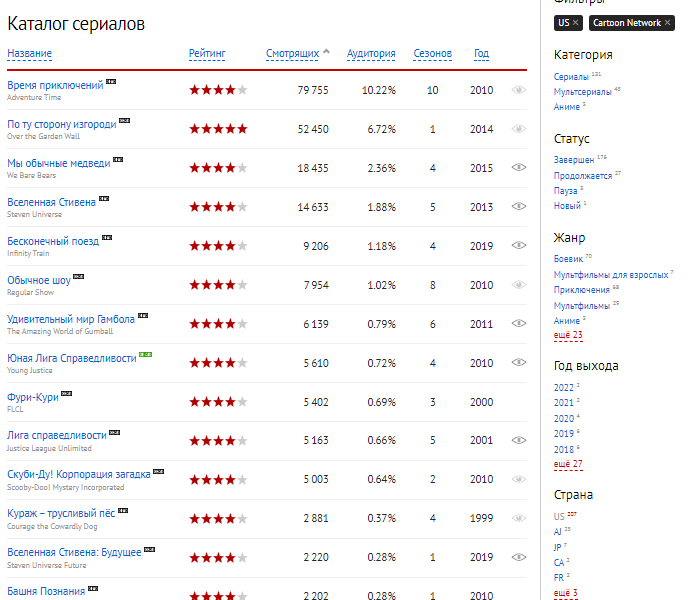Sort by Год column header
Viewport: 689px width, 600px height.
(x=482, y=54)
